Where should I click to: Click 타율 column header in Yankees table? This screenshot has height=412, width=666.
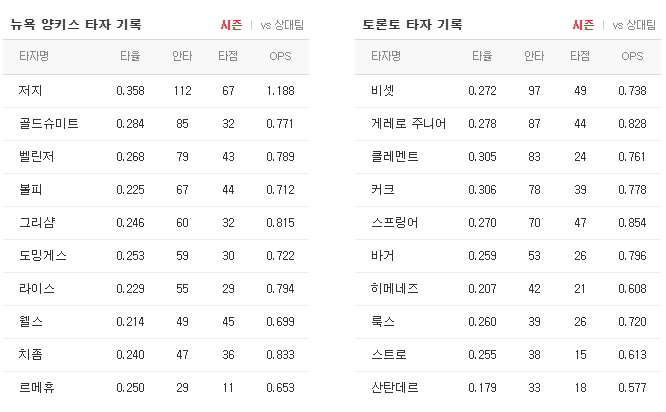click(130, 56)
